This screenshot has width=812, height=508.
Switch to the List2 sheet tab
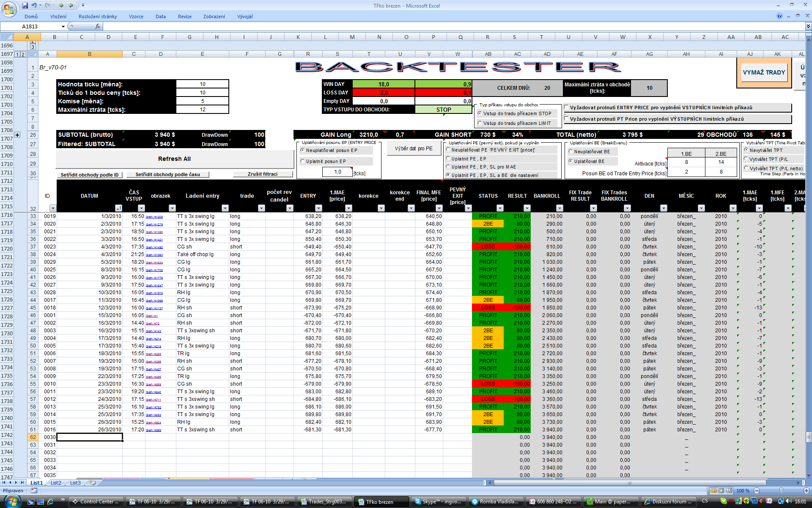pyautogui.click(x=56, y=483)
